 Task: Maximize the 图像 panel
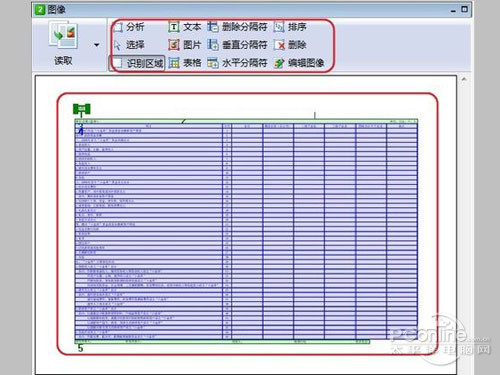[x=464, y=9]
